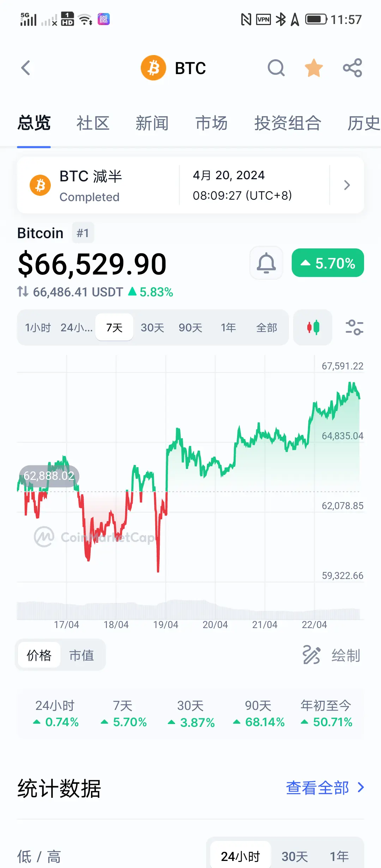The image size is (381, 868).
Task: Toggle the favorite star for BTC
Action: click(x=314, y=68)
